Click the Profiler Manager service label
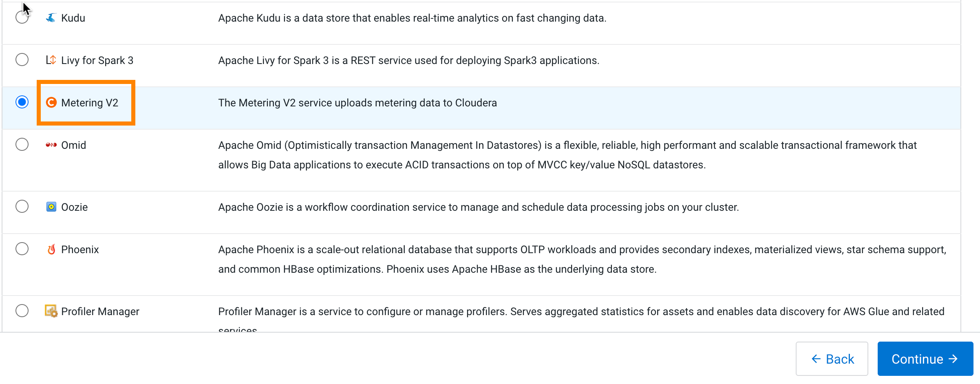Image resolution: width=980 pixels, height=384 pixels. point(100,311)
